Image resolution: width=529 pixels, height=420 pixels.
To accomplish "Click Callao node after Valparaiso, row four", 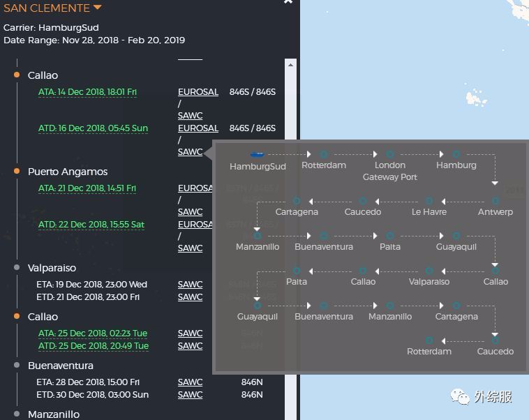I will tap(363, 271).
